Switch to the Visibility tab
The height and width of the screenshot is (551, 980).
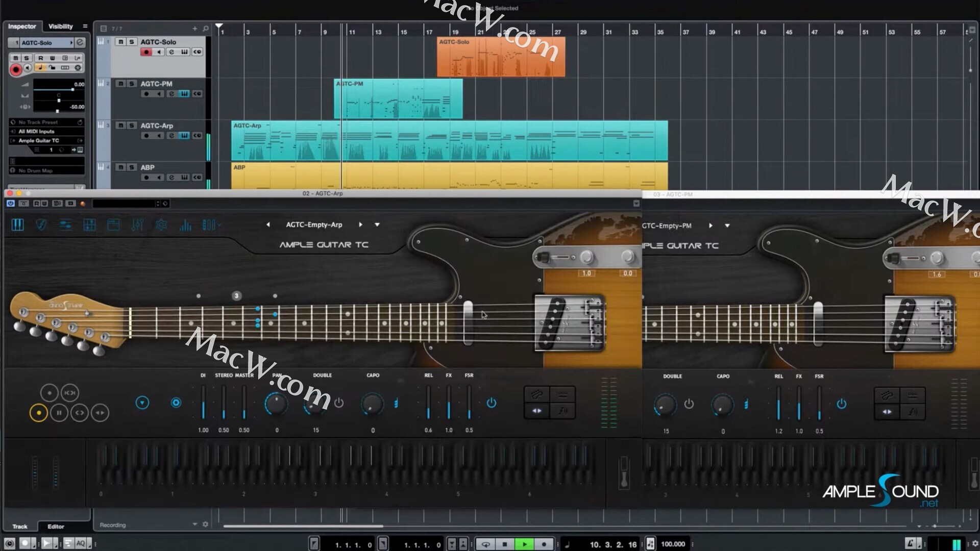(61, 27)
